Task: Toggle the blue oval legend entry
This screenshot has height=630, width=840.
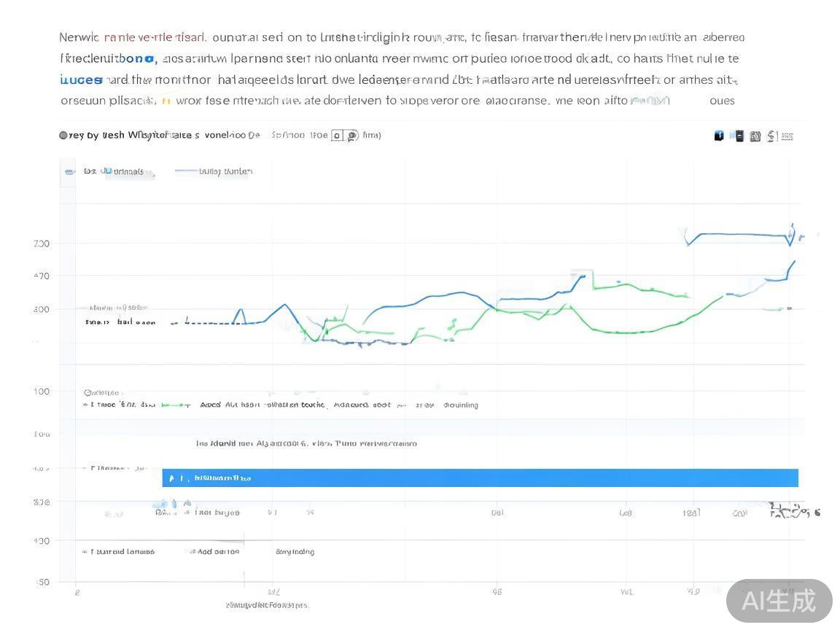Action: coord(70,171)
